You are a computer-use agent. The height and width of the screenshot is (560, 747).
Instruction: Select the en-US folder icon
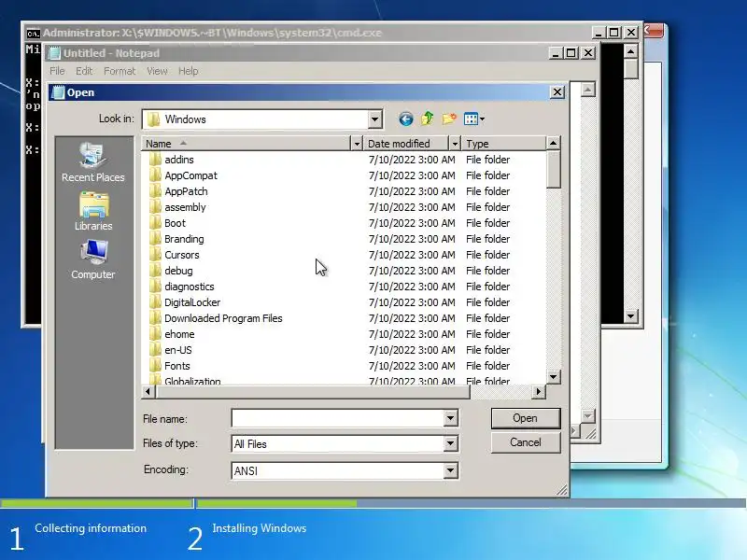155,350
